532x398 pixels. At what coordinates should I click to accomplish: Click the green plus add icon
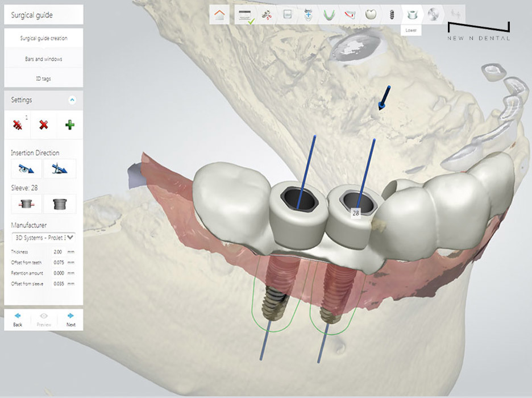[69, 125]
